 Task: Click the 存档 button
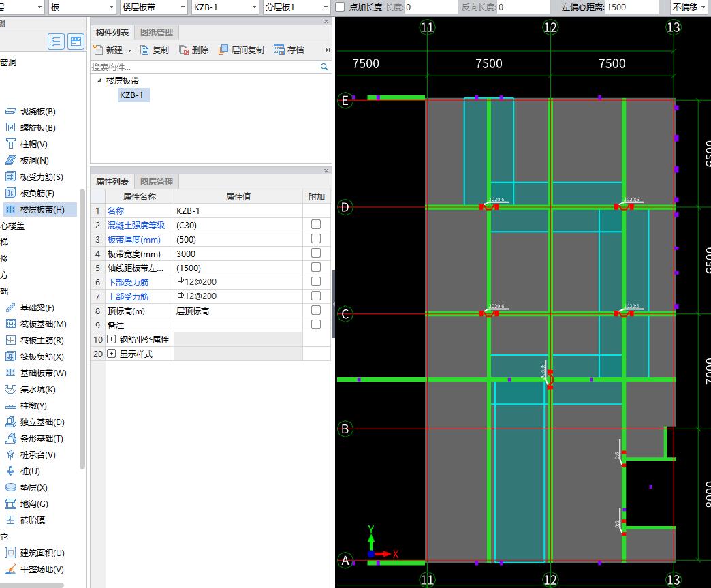click(x=289, y=50)
